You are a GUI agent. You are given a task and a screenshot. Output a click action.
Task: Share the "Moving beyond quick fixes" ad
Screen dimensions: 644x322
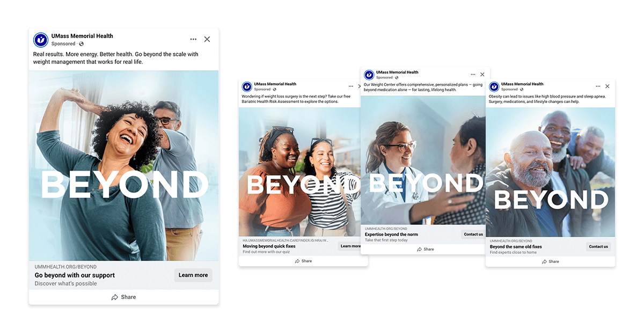(x=303, y=261)
